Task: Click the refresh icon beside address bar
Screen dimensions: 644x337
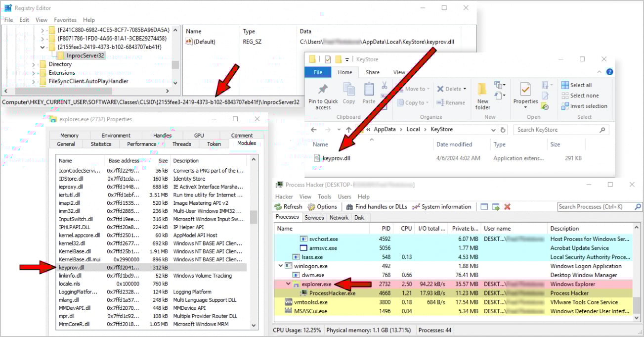Action: point(503,130)
